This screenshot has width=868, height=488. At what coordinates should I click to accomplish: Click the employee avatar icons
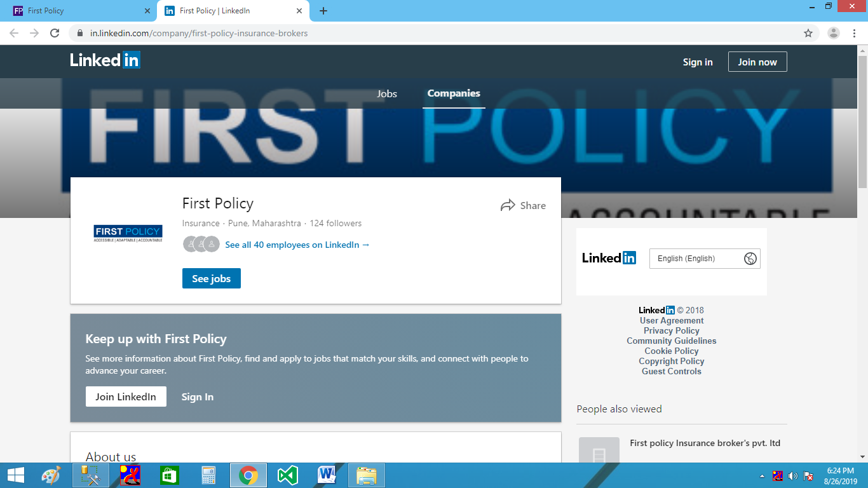click(201, 244)
